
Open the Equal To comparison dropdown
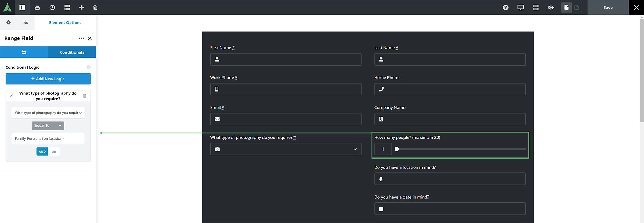(48, 126)
